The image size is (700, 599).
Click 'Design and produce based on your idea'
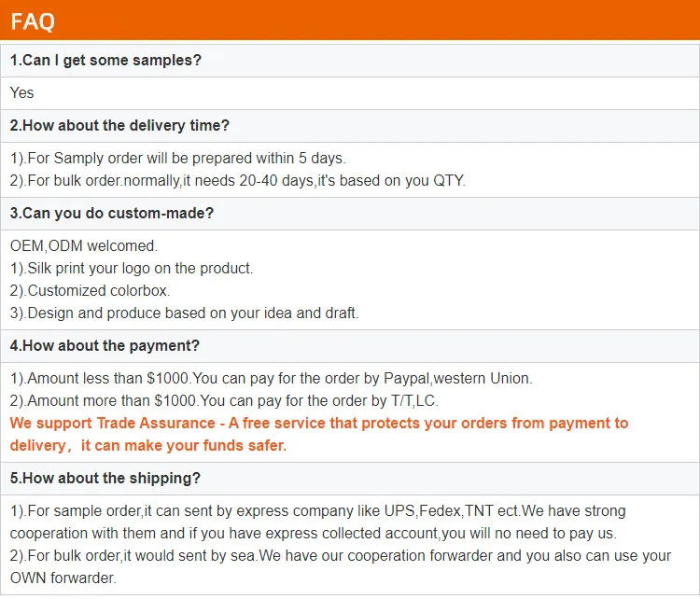coord(184,313)
